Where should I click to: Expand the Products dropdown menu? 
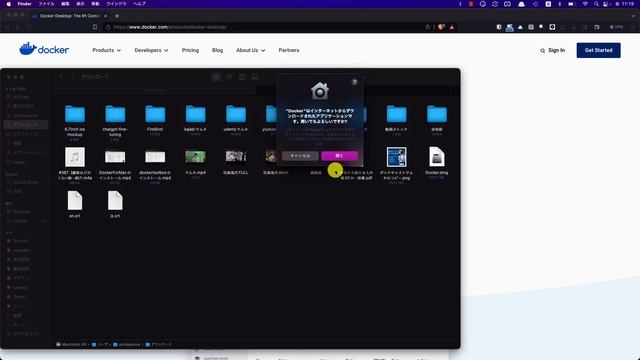click(x=107, y=50)
